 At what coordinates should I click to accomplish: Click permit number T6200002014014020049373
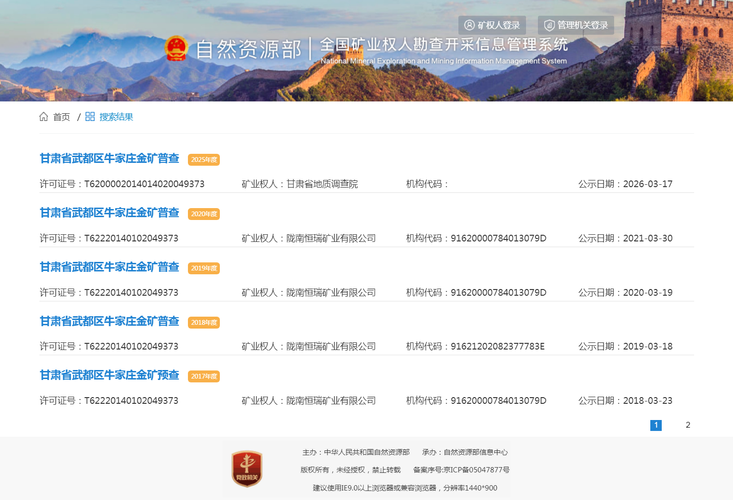click(x=144, y=184)
